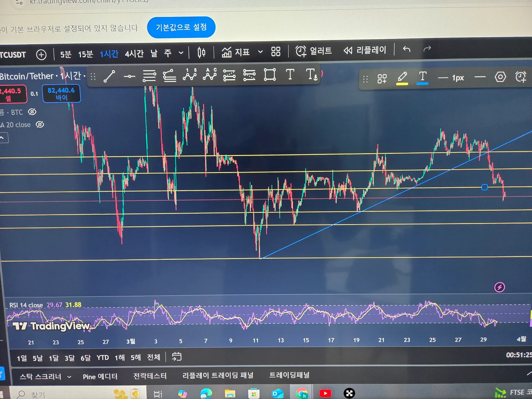Select the fan lines drawing tool

(169, 76)
